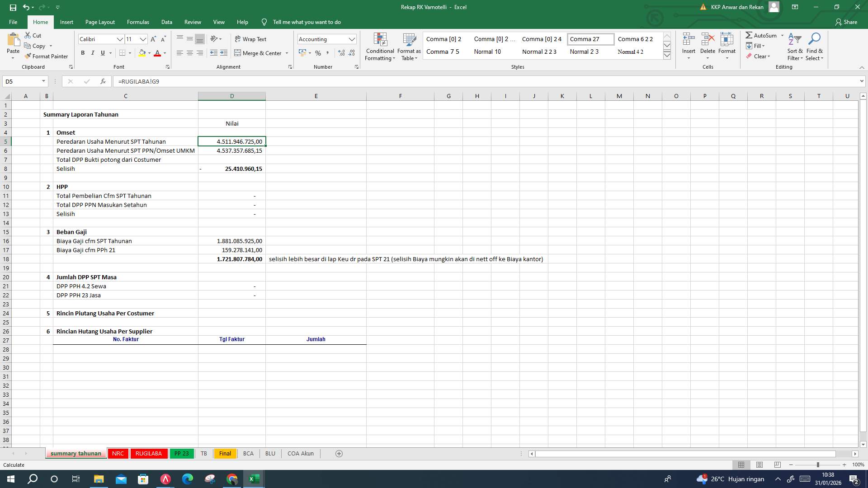868x488 pixels.
Task: Toggle italic formatting
Action: pyautogui.click(x=93, y=53)
